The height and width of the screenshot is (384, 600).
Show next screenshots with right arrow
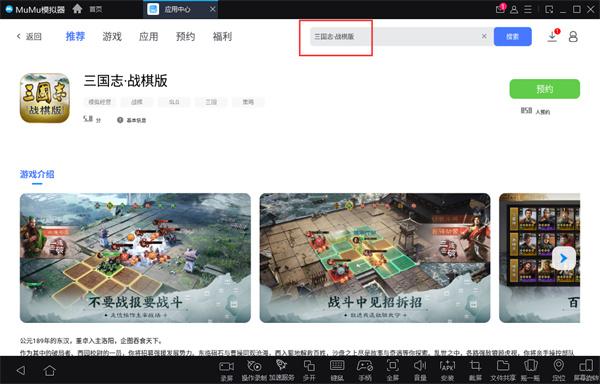coord(563,258)
